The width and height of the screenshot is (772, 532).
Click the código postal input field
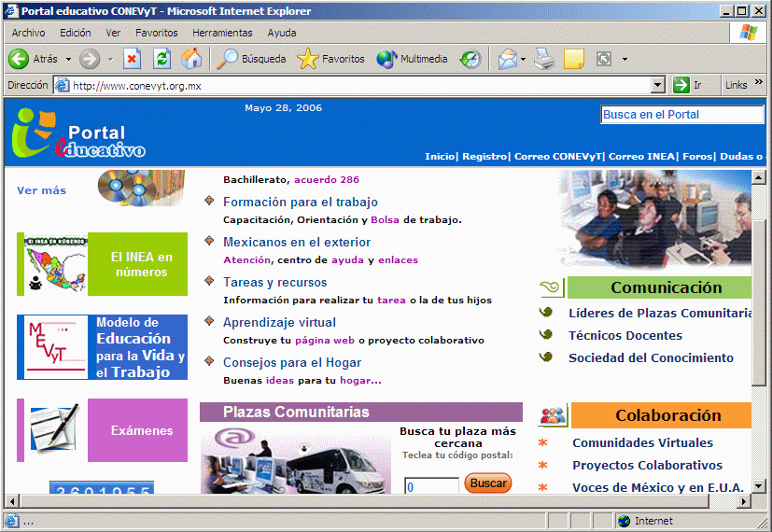coord(431,486)
